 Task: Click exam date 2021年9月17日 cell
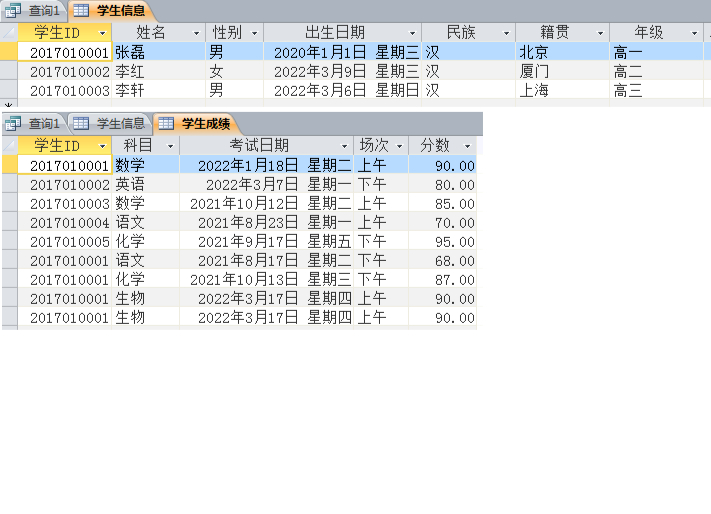(267, 241)
